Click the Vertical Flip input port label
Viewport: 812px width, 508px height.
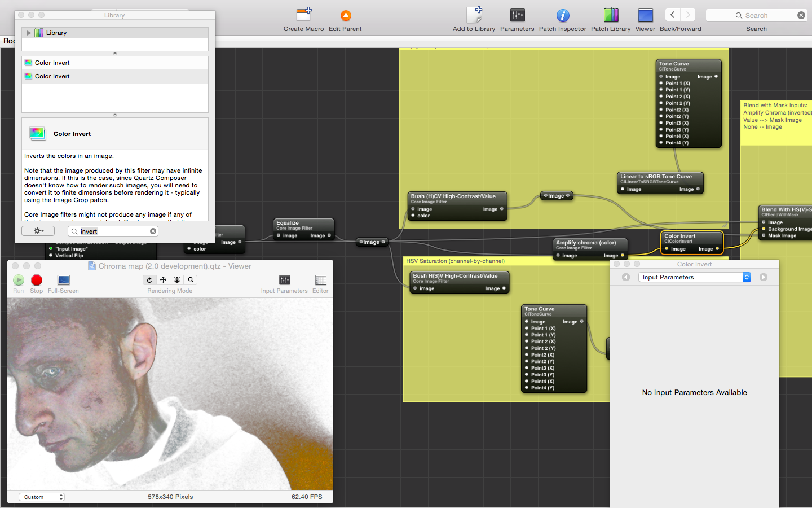tap(69, 256)
